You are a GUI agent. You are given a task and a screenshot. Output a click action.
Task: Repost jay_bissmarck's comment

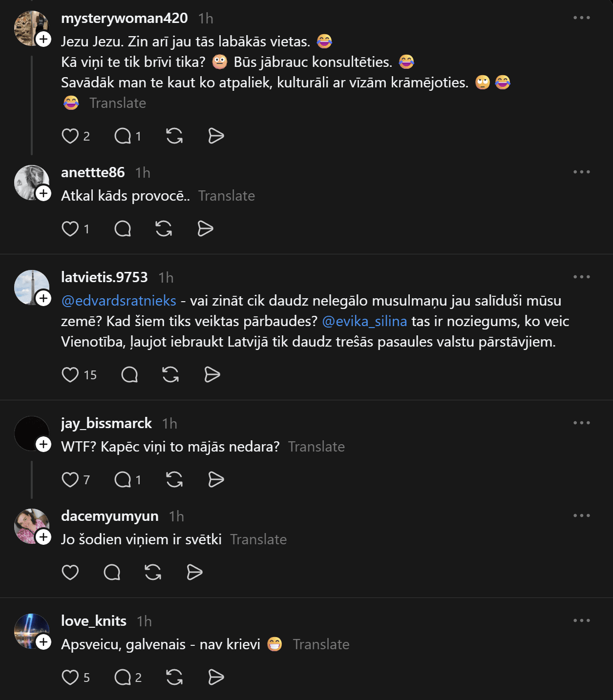click(x=174, y=480)
